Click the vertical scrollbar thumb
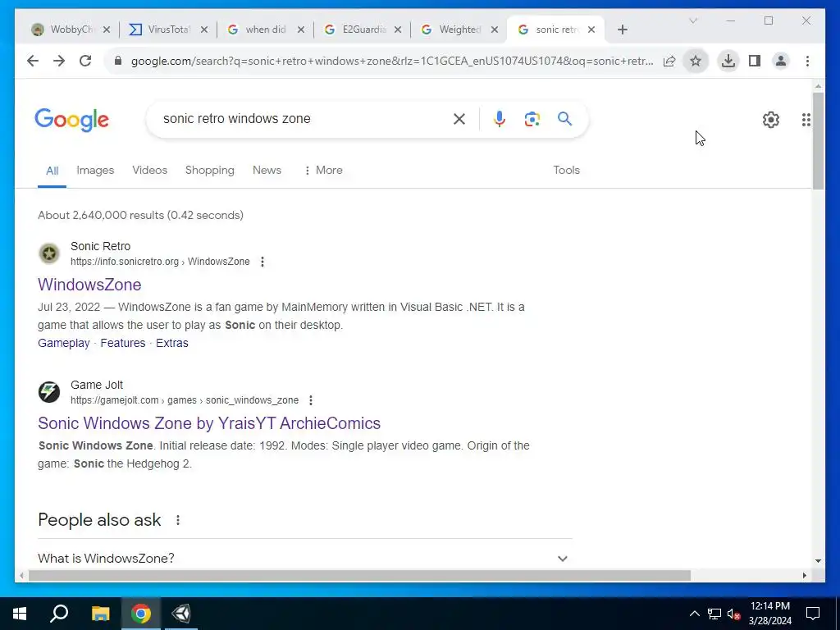The height and width of the screenshot is (630, 840). coord(818,140)
